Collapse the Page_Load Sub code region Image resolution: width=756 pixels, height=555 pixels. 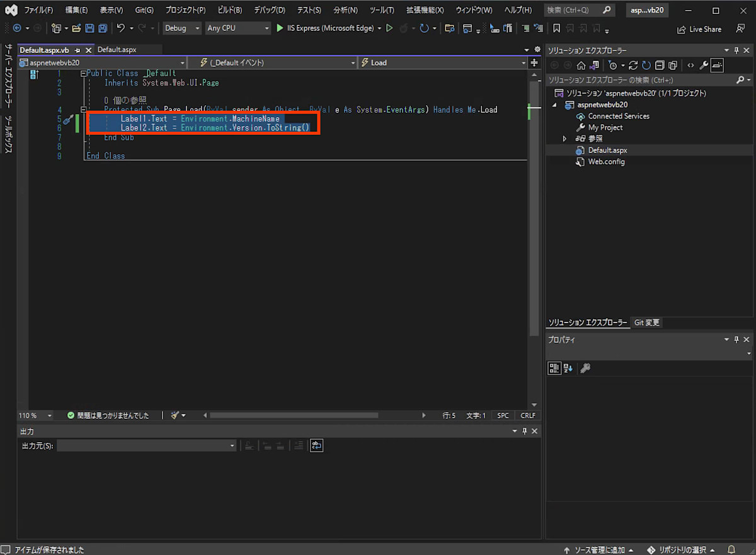83,110
